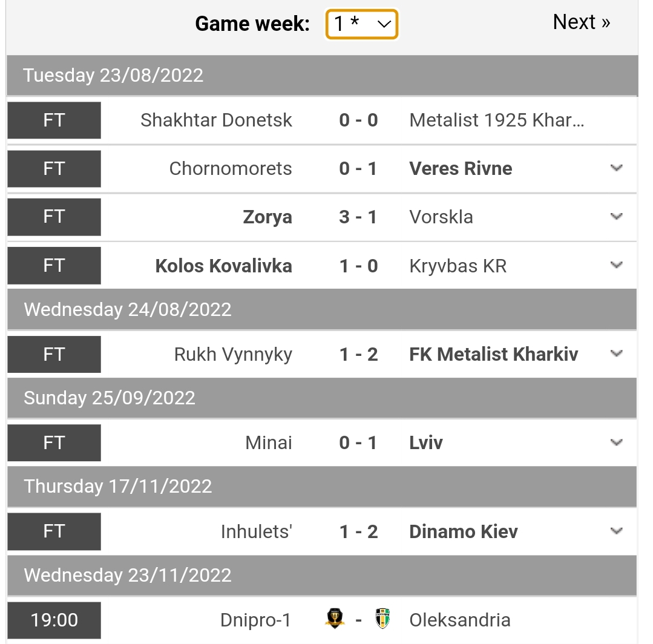
Task: Expand the Minai vs Lviv match
Action: [616, 442]
